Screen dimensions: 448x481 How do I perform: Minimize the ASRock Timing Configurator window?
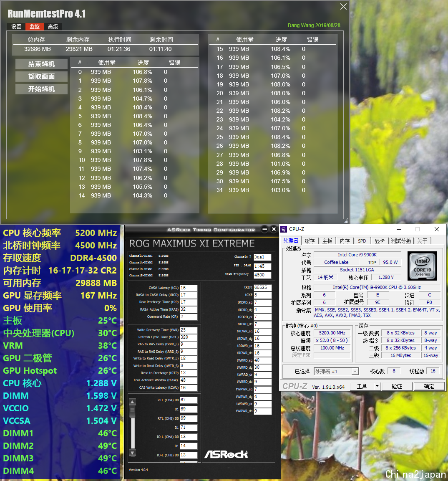pos(265,229)
